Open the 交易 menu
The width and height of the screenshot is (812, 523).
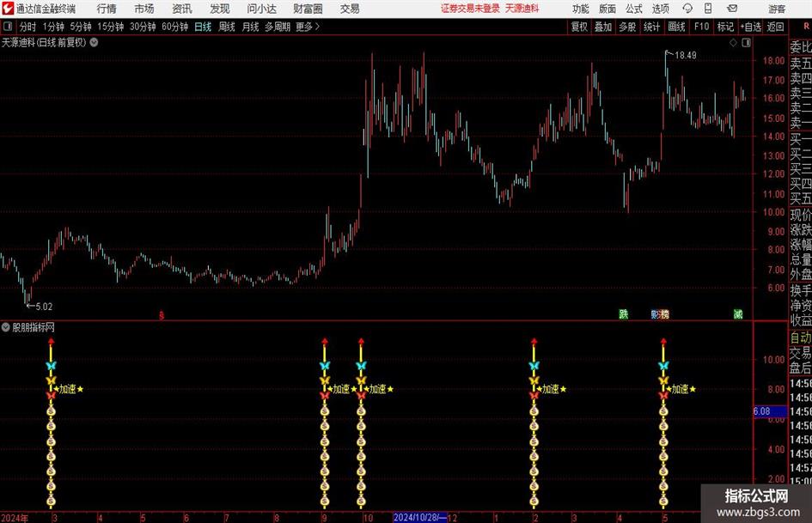tap(350, 9)
